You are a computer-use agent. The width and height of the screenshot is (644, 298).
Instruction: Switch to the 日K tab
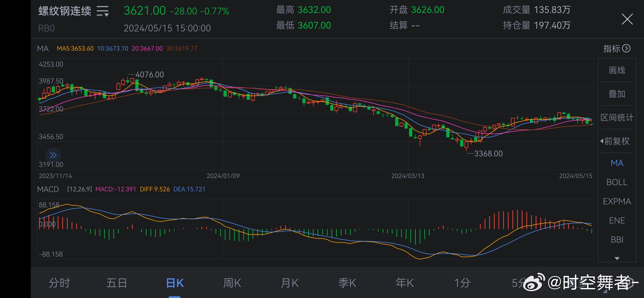(175, 283)
